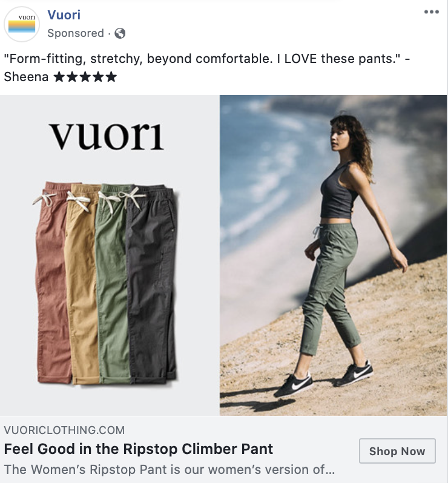
Task: Click the black Nike sneakers in the photo
Action: tap(323, 379)
